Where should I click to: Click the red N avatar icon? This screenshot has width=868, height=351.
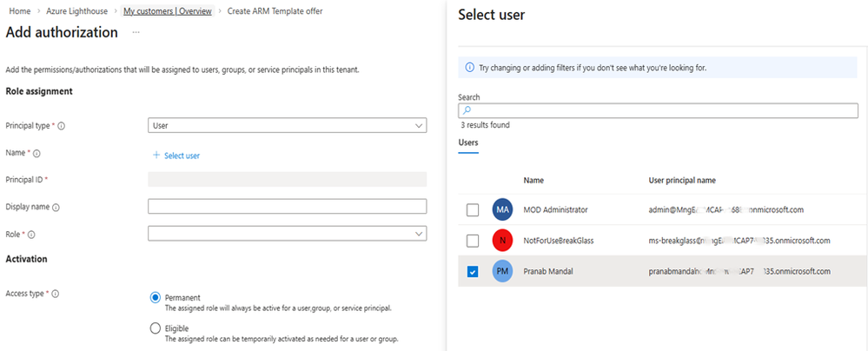[x=502, y=241]
